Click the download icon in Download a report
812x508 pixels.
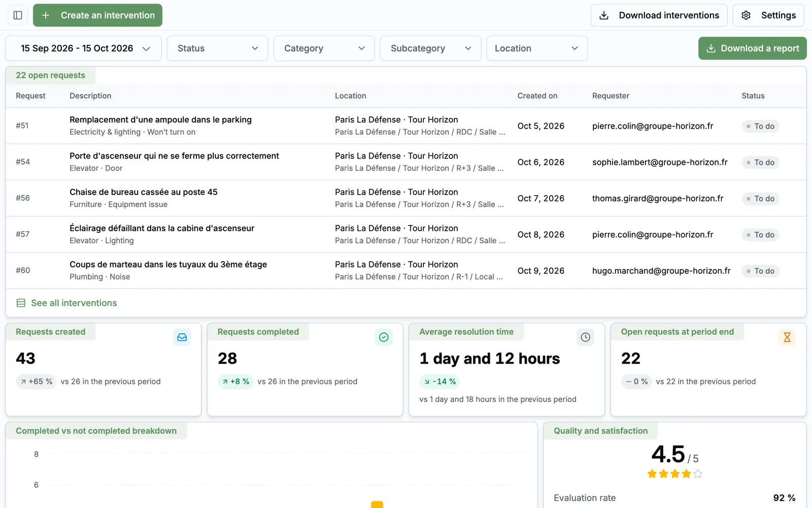tap(711, 48)
